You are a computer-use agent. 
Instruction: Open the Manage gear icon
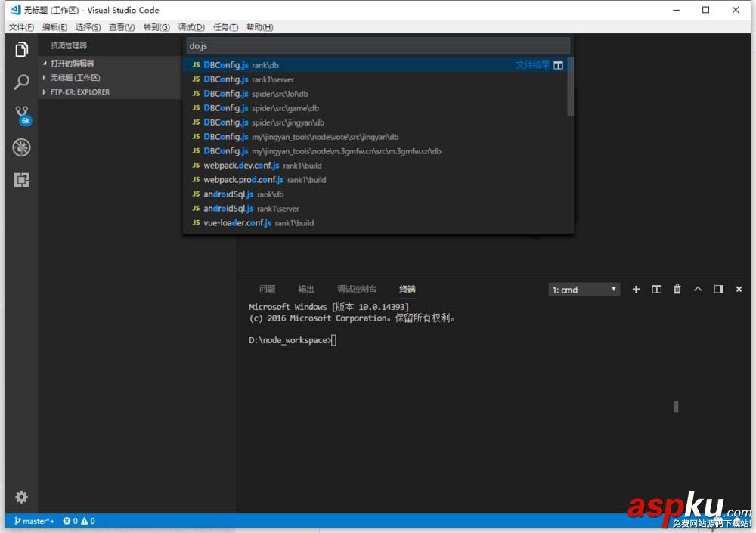pos(21,497)
